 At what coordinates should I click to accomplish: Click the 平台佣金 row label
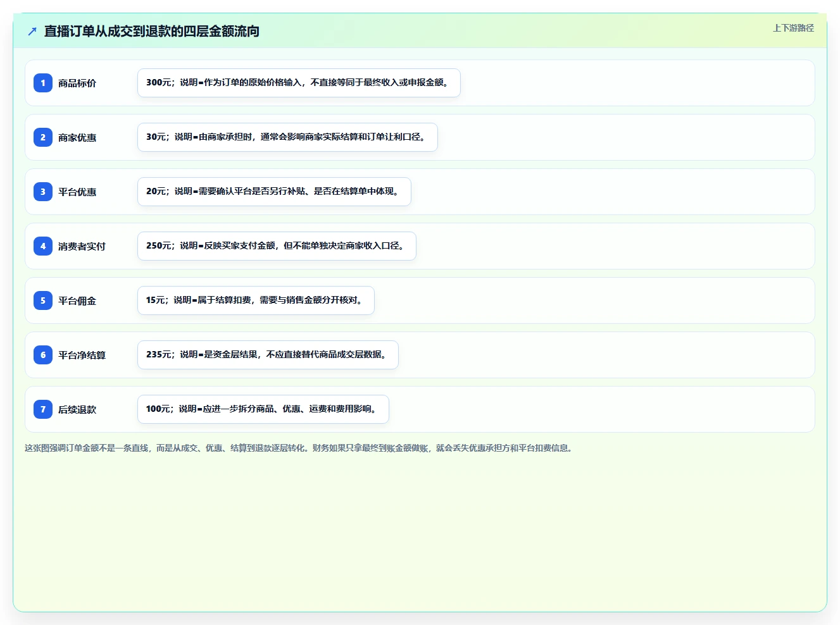coord(77,300)
